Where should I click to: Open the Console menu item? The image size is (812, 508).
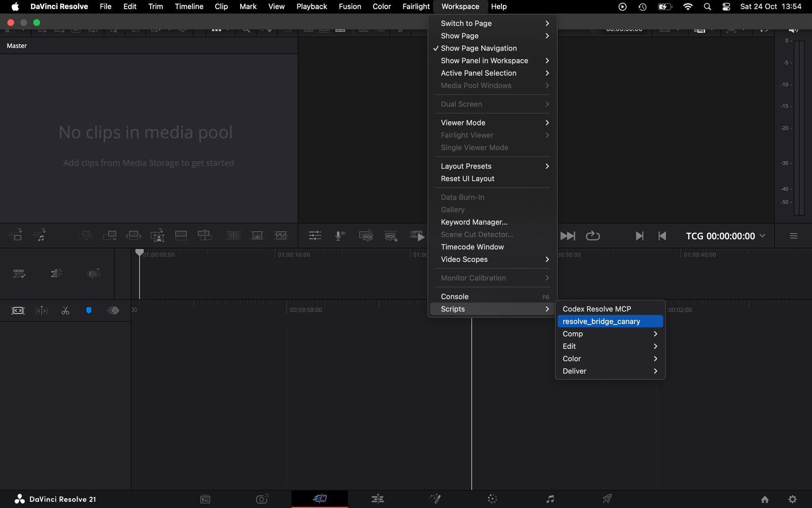click(x=492, y=297)
